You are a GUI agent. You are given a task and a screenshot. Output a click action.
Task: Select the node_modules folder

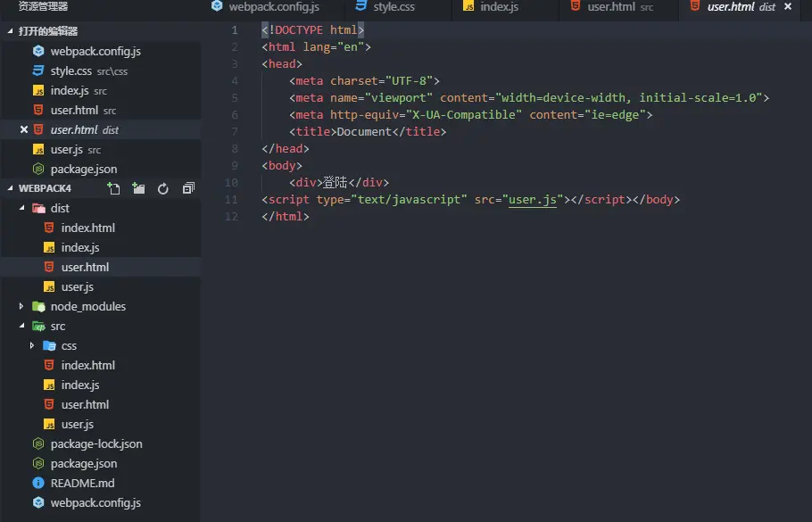click(101, 307)
